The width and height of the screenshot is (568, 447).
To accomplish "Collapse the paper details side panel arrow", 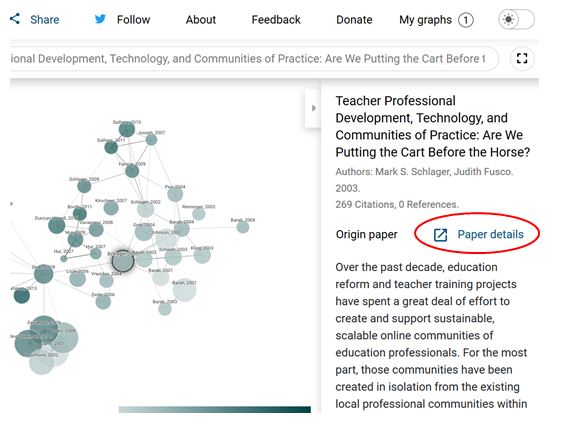I will (313, 108).
